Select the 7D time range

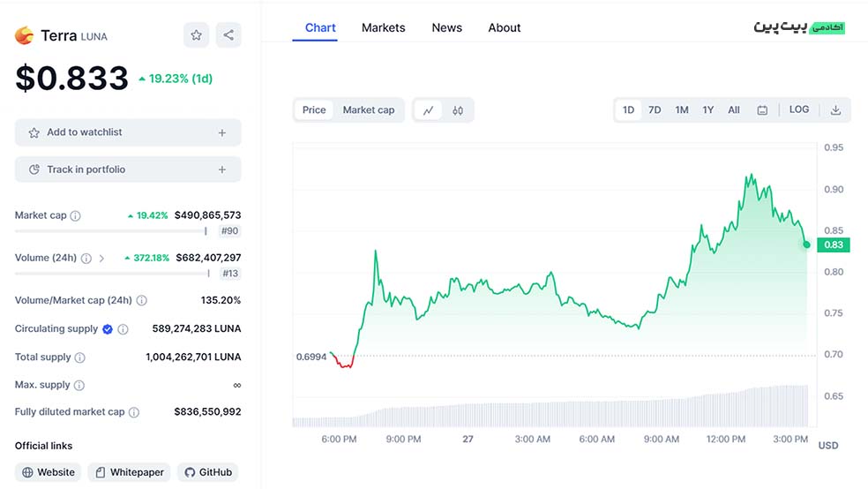(x=655, y=110)
